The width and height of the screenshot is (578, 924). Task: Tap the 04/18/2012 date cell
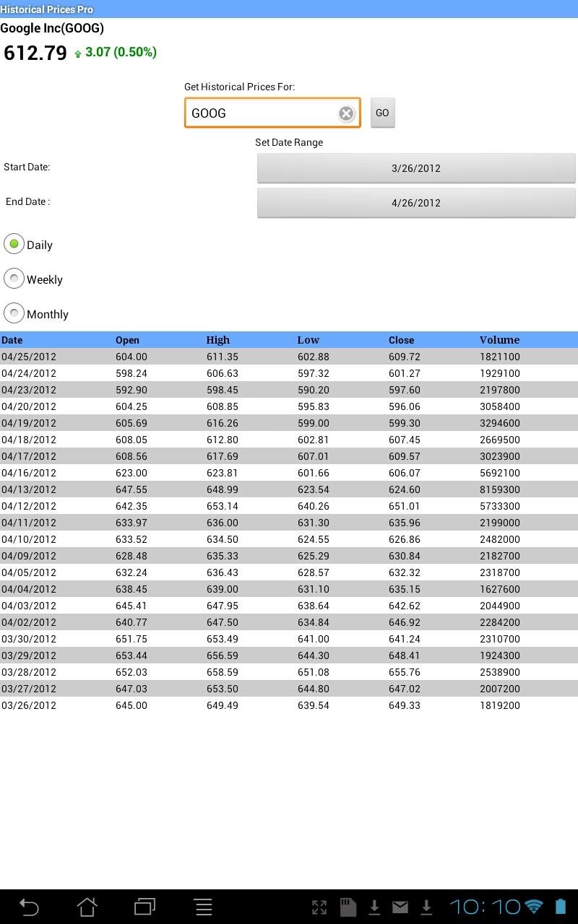pos(29,440)
